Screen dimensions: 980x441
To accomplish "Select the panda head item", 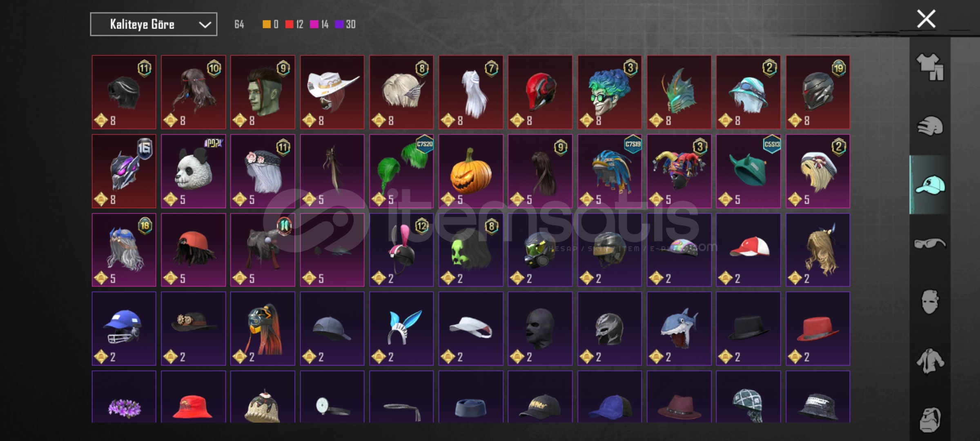I will pos(193,171).
